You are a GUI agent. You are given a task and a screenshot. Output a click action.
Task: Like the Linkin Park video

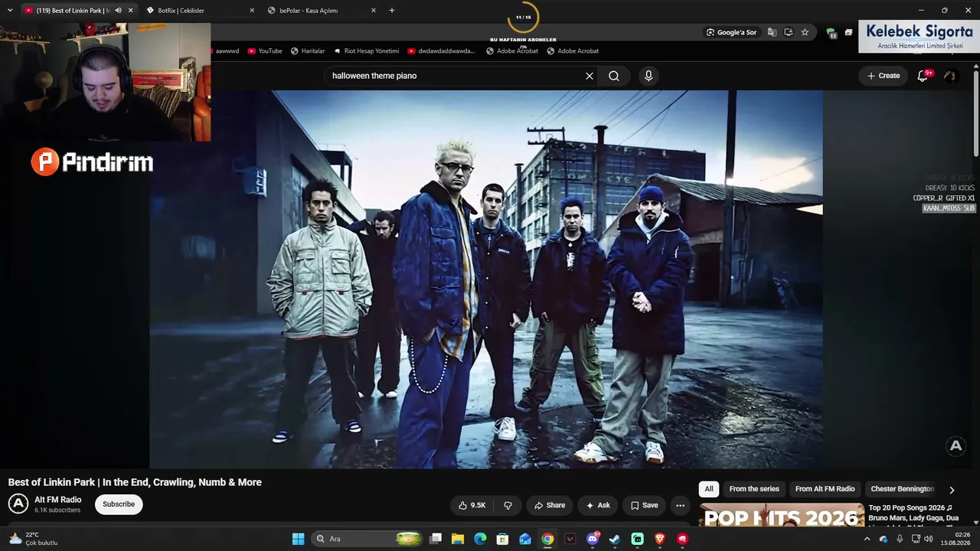472,505
